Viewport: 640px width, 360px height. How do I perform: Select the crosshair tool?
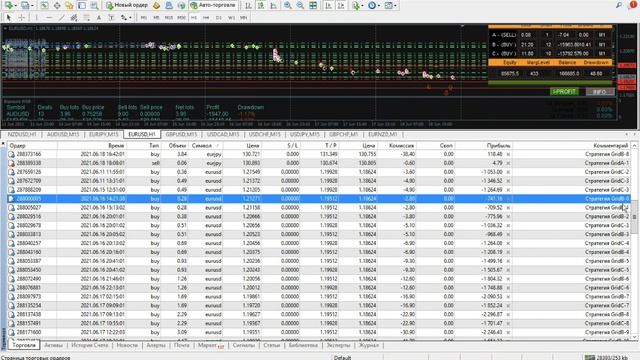(21, 18)
